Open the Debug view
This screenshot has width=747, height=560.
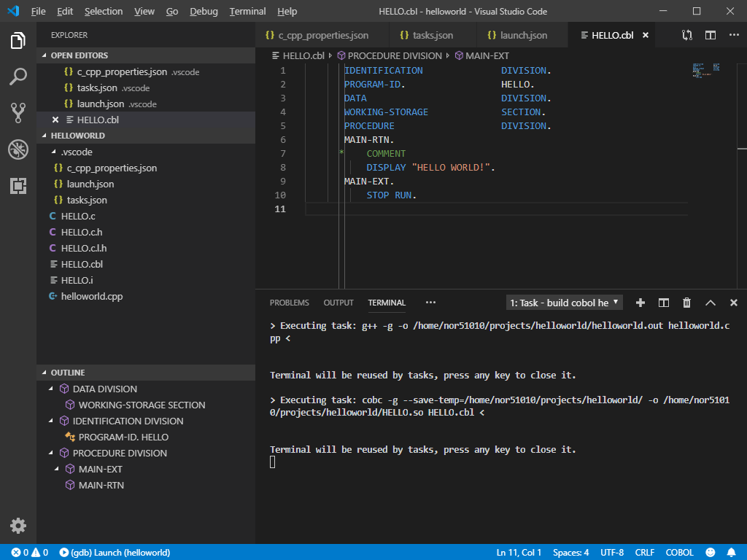point(18,149)
